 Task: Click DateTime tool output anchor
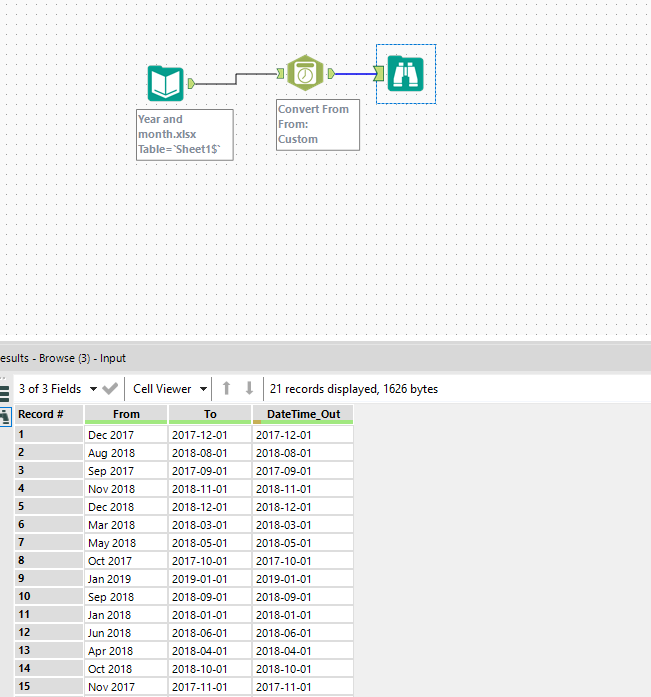click(331, 74)
